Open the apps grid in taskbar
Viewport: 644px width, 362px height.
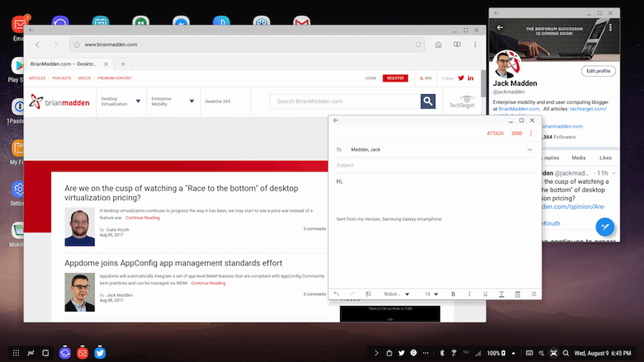click(x=14, y=353)
